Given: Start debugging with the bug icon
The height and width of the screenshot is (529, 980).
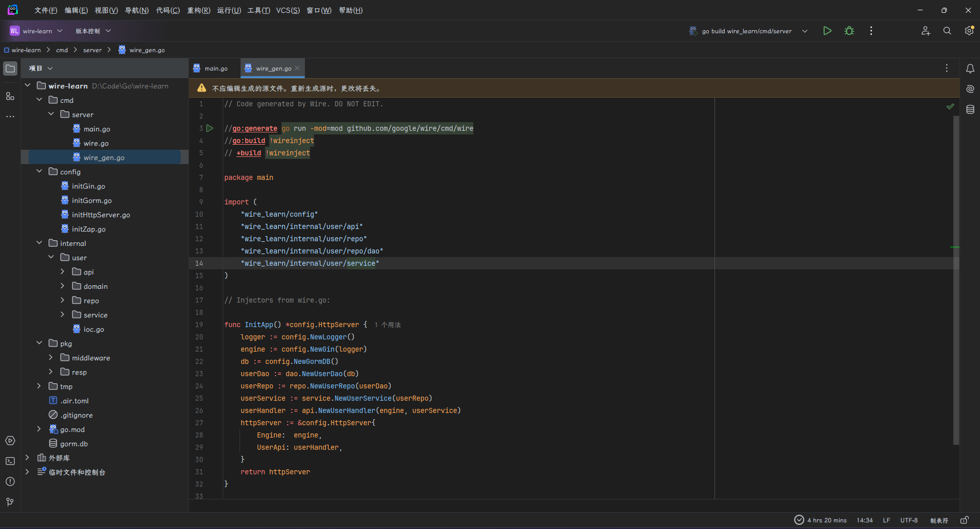Looking at the screenshot, I should (849, 31).
